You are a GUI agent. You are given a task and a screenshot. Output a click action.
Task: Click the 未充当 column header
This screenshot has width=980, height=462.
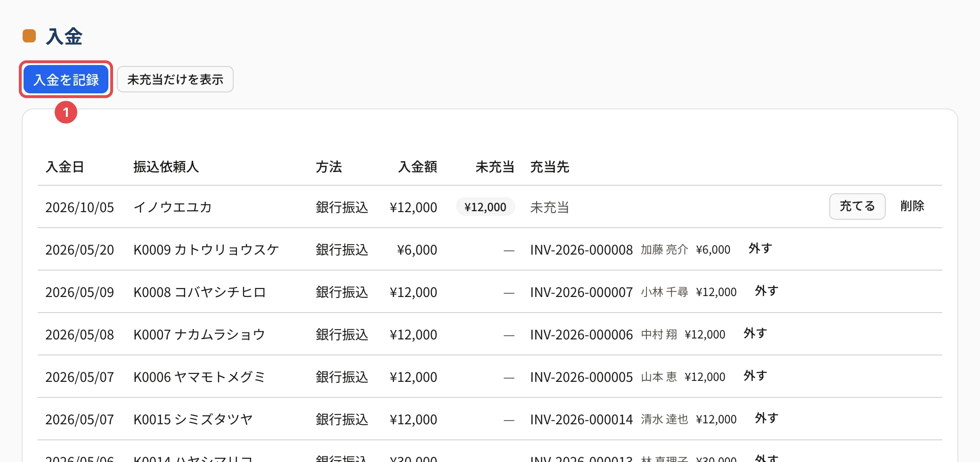click(495, 166)
